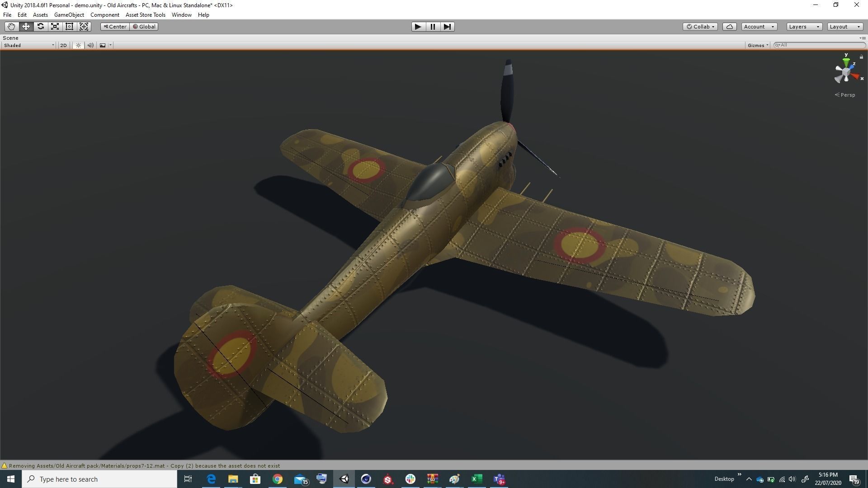Image resolution: width=868 pixels, height=488 pixels.
Task: Step forward one frame
Action: tap(447, 27)
